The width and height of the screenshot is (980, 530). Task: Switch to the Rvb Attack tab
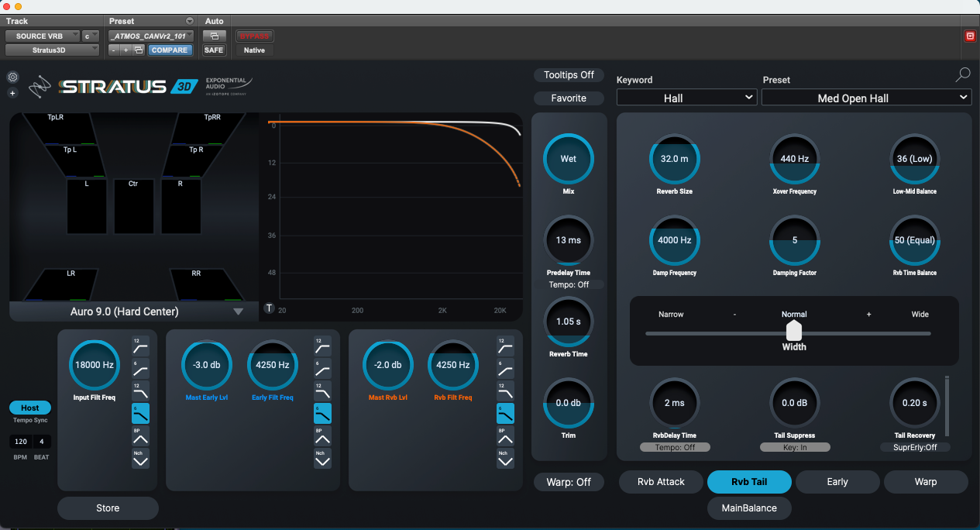661,482
